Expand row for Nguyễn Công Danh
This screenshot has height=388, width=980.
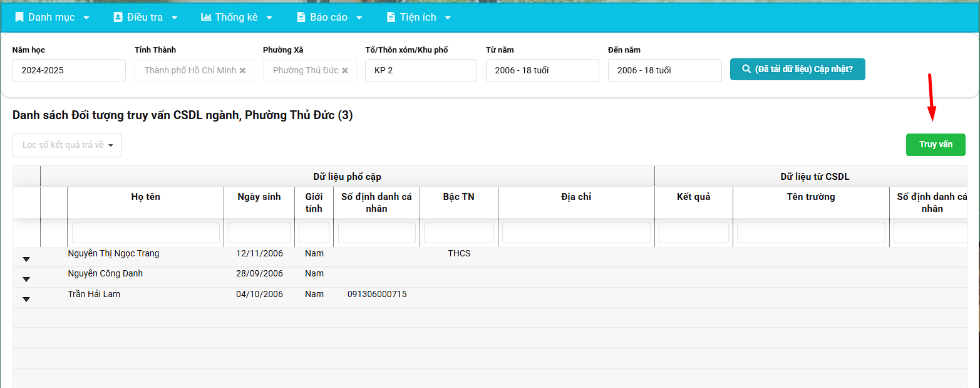click(x=26, y=279)
